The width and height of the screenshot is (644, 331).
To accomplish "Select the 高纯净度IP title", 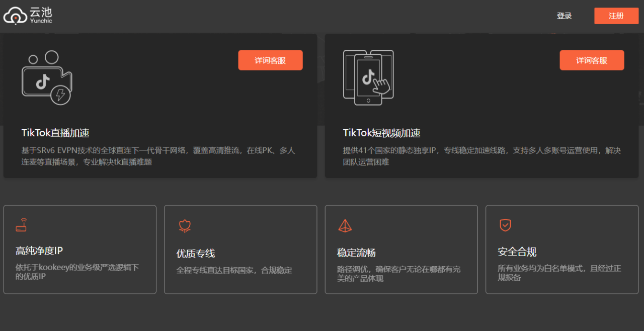I will click(x=39, y=251).
